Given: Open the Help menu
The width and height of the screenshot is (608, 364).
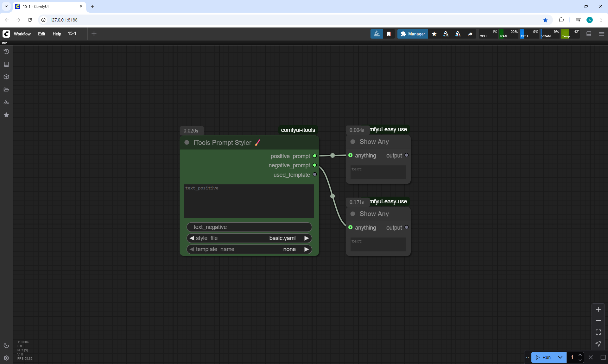Looking at the screenshot, I should [57, 34].
